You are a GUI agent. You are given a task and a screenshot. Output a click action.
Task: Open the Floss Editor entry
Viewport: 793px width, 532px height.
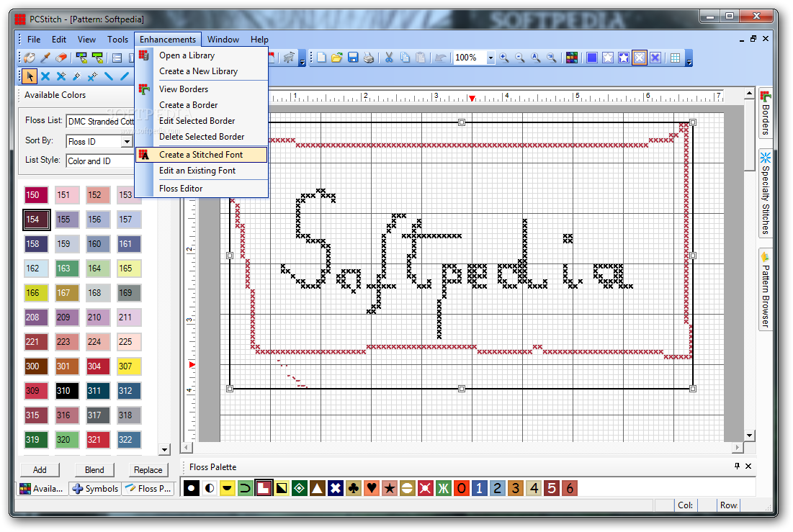coord(202,188)
